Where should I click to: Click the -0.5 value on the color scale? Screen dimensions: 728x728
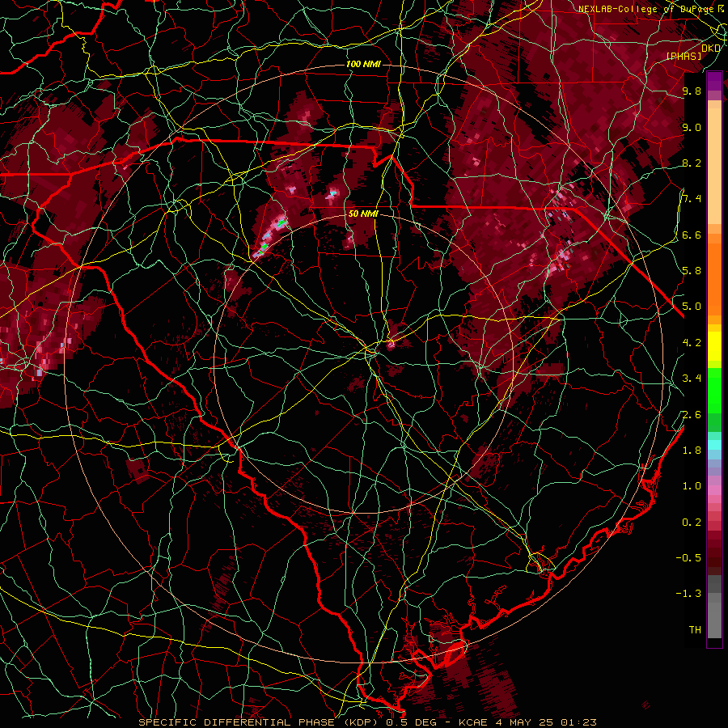(688, 558)
